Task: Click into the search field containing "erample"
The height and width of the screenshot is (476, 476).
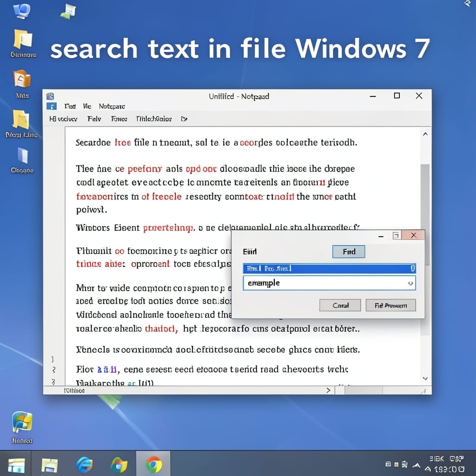Action: coord(330,283)
